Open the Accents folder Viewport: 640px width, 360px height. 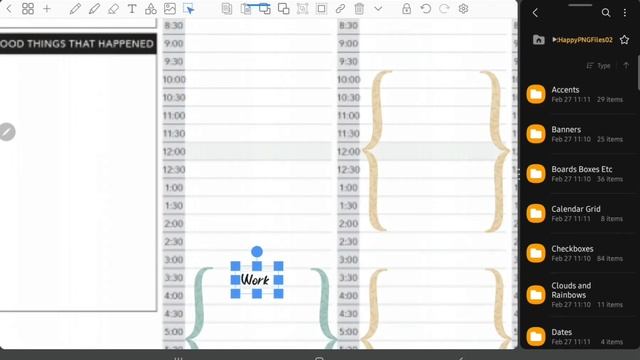[580, 94]
